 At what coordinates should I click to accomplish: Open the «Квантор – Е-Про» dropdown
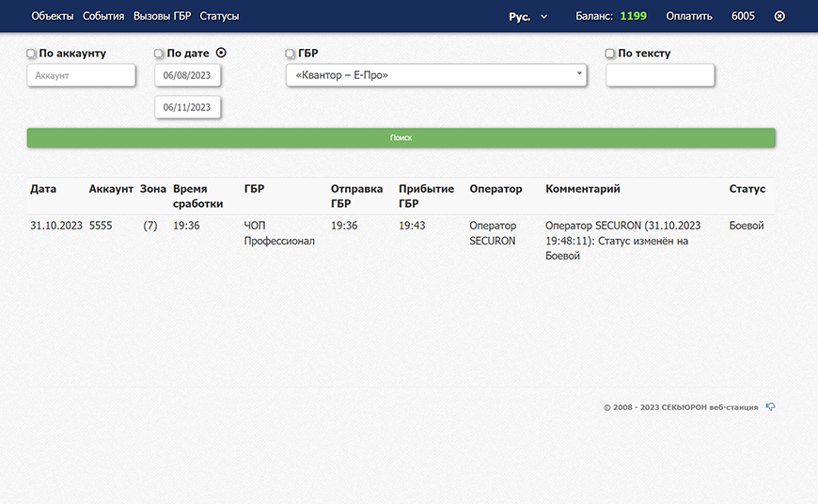pos(436,75)
